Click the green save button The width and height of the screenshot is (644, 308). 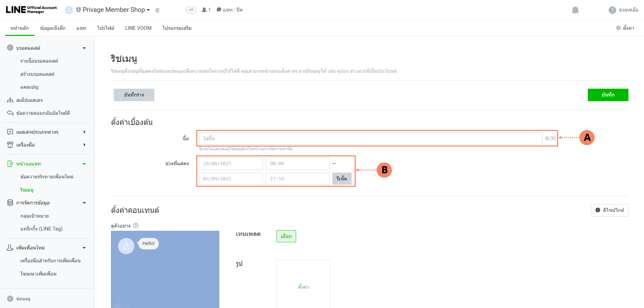click(x=608, y=95)
